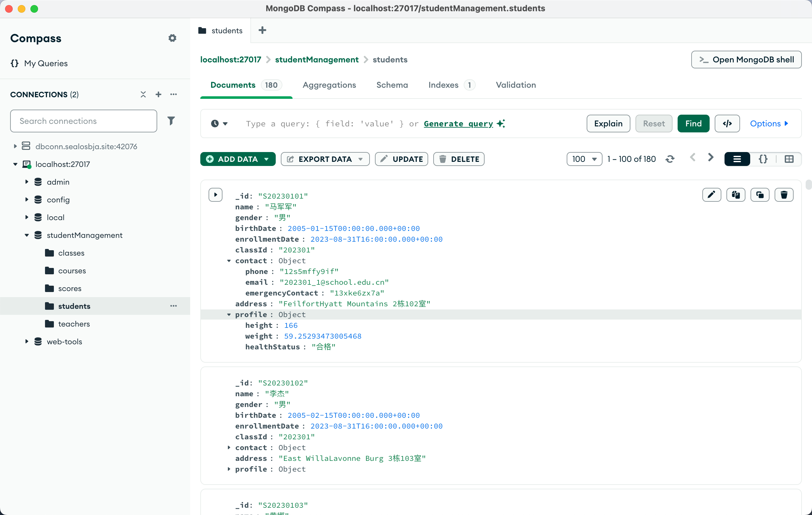Viewport: 812px width, 515px height.
Task: Export query to language code icon
Action: [x=727, y=124]
